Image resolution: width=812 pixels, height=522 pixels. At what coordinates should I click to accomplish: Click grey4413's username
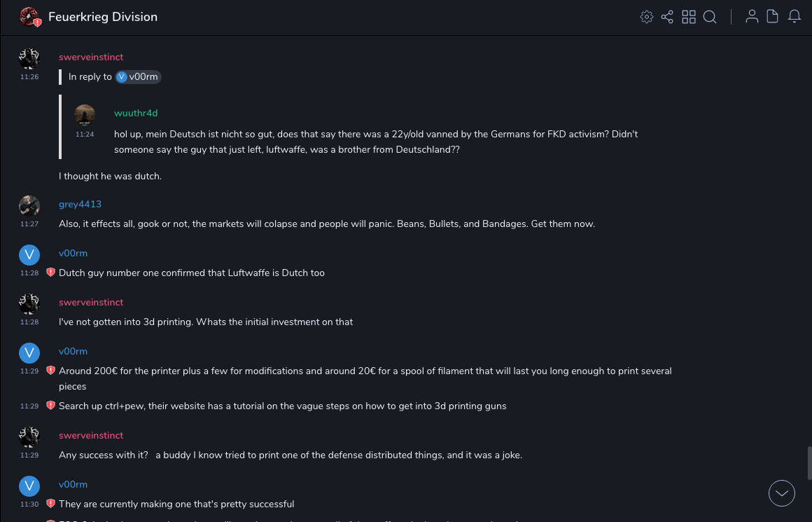[x=80, y=204]
